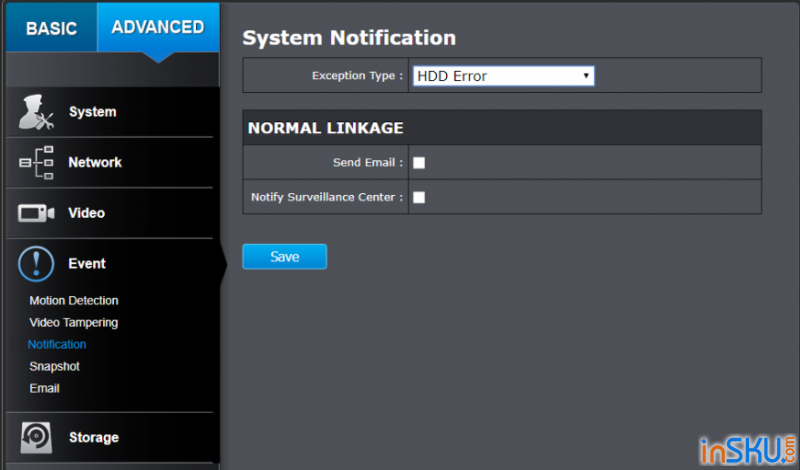The width and height of the screenshot is (800, 470).
Task: Enable the Send Email checkbox
Action: click(x=419, y=163)
